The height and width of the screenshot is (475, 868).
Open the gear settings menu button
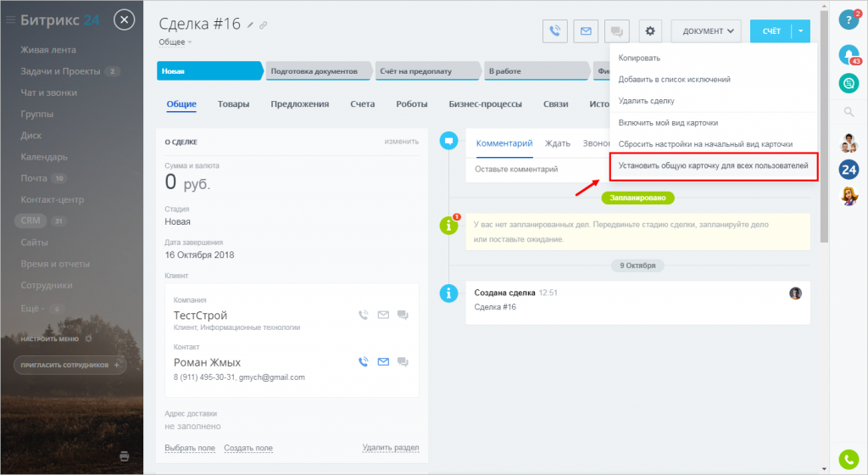(650, 31)
